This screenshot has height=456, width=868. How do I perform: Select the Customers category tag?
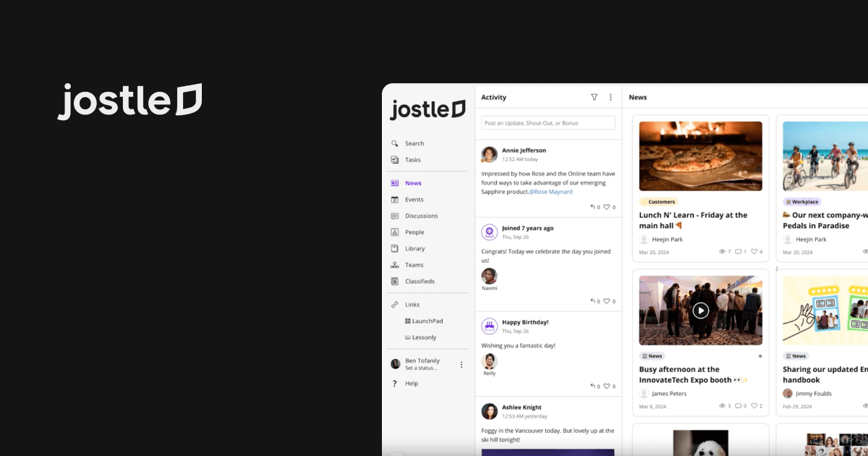[658, 202]
